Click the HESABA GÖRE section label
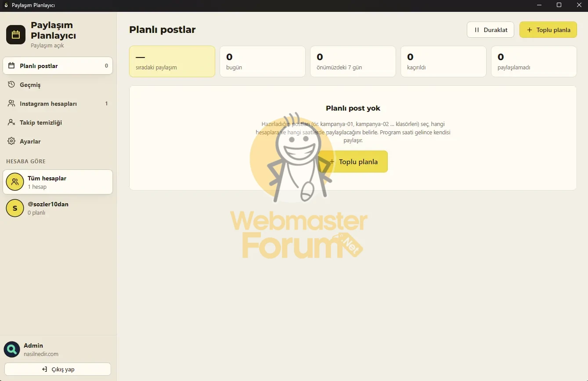This screenshot has width=588, height=381. [26, 162]
